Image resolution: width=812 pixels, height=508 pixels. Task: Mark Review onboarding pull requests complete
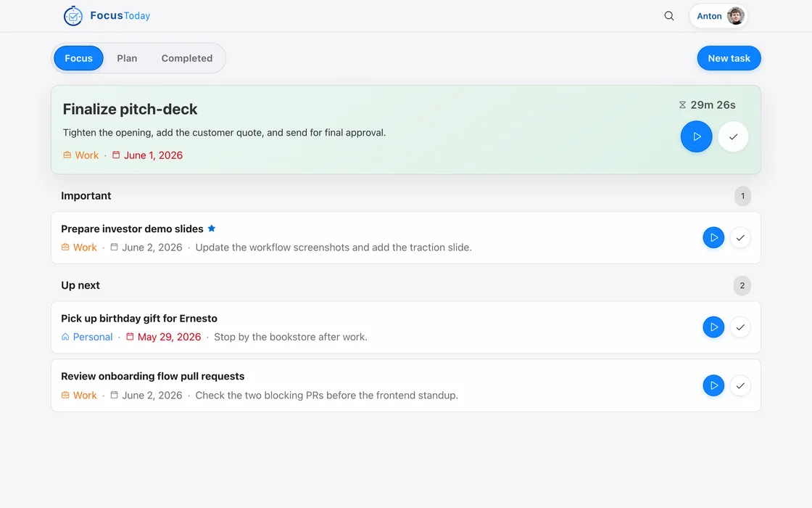pyautogui.click(x=740, y=385)
